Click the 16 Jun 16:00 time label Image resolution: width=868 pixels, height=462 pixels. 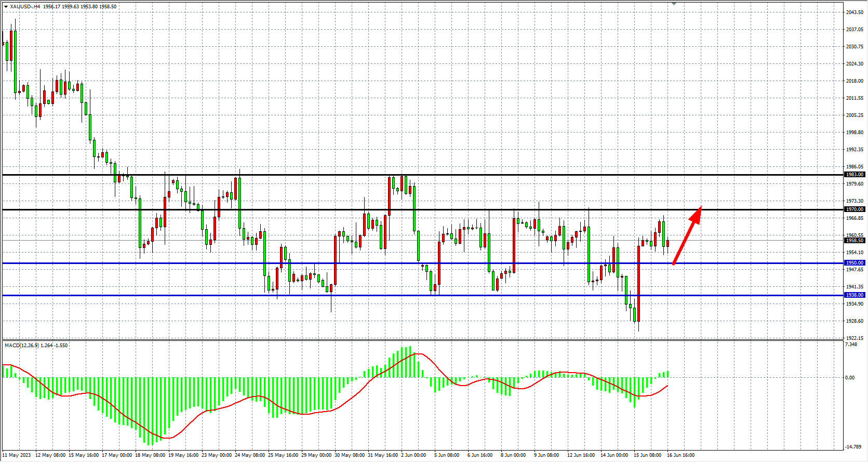(680, 455)
